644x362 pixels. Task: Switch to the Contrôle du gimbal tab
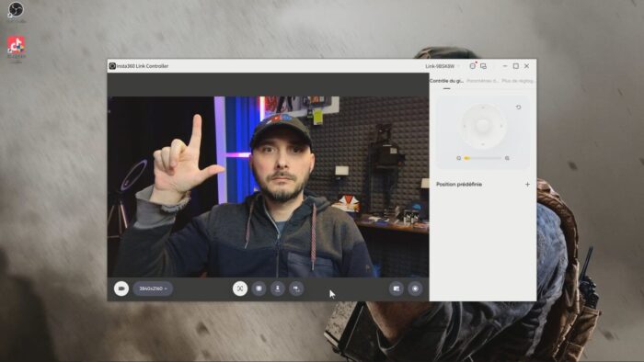[446, 81]
